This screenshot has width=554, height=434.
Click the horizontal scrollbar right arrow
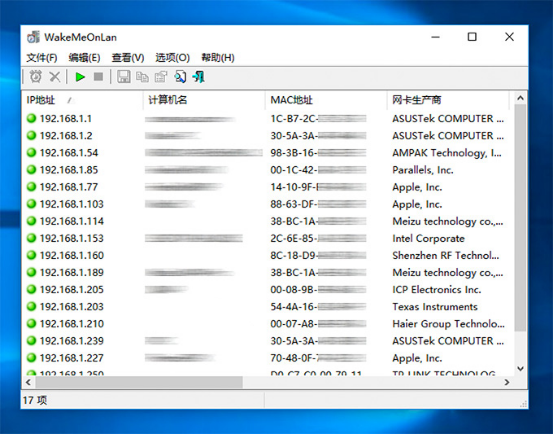[x=507, y=382]
